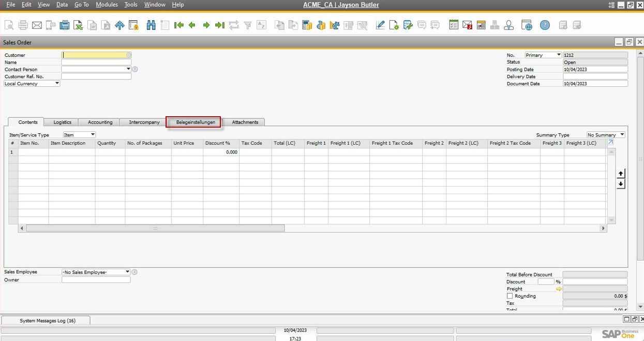Enable the Rounding checkbox
Image resolution: width=644 pixels, height=341 pixels.
click(510, 296)
